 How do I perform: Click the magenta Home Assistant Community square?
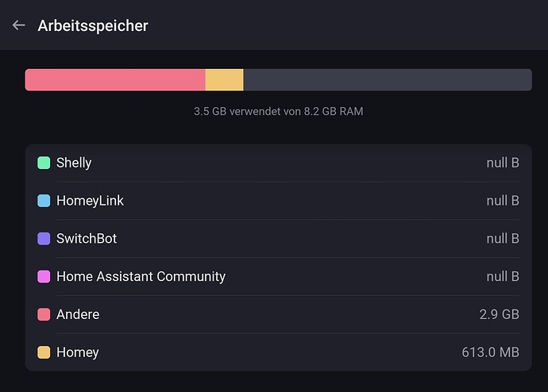[x=44, y=276]
